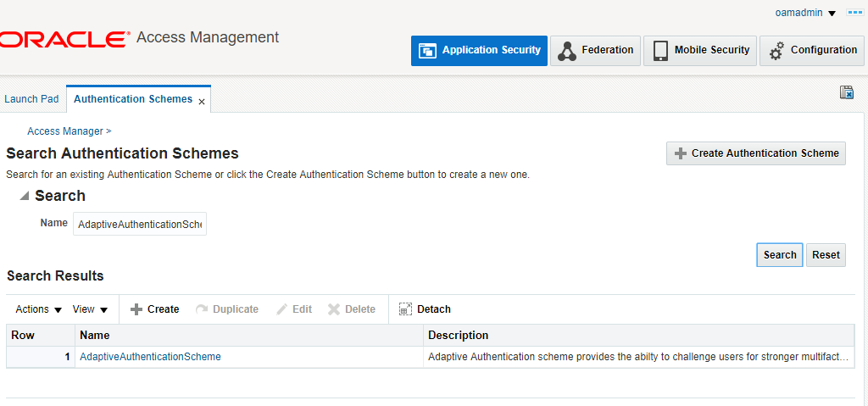Focus the Name search input field
Screen dimensions: 868x406
pyautogui.click(x=140, y=225)
